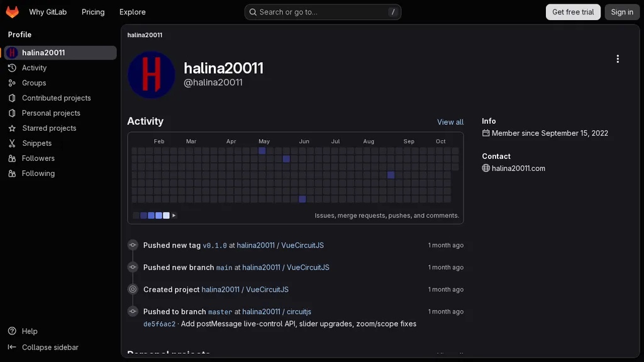Select halina20011 in the profile sidebar
This screenshot has height=362, width=644.
click(x=60, y=53)
